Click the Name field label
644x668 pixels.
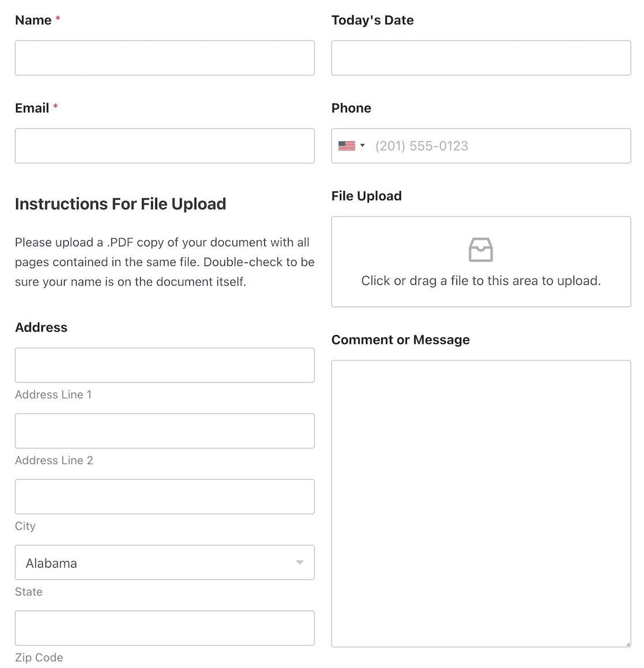33,20
